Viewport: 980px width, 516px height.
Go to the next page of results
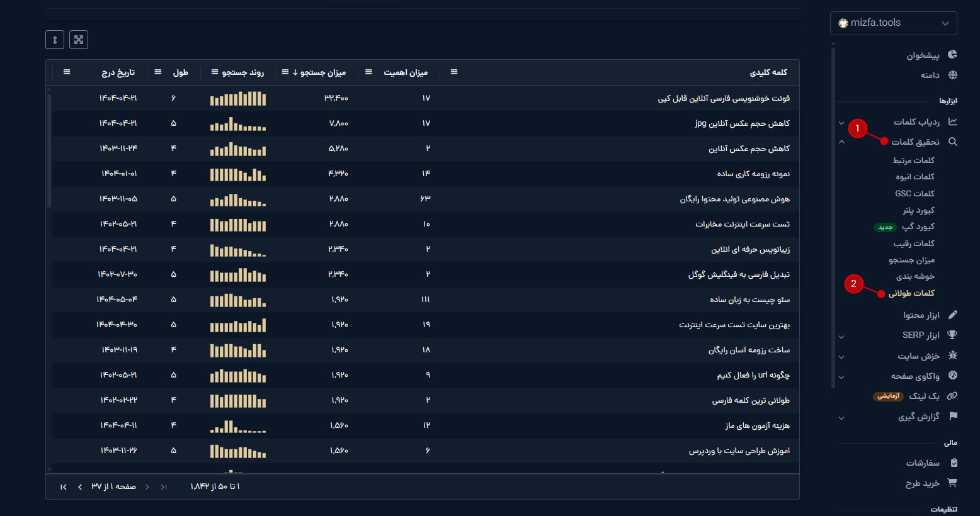point(80,486)
